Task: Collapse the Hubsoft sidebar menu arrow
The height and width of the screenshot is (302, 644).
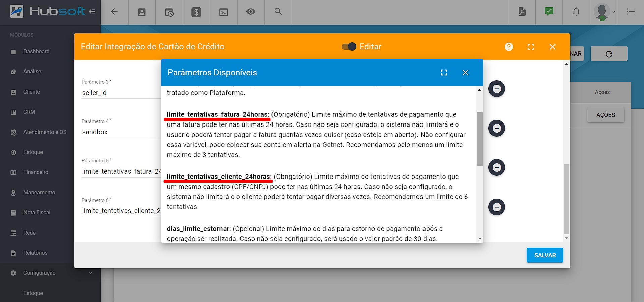Action: (92, 12)
